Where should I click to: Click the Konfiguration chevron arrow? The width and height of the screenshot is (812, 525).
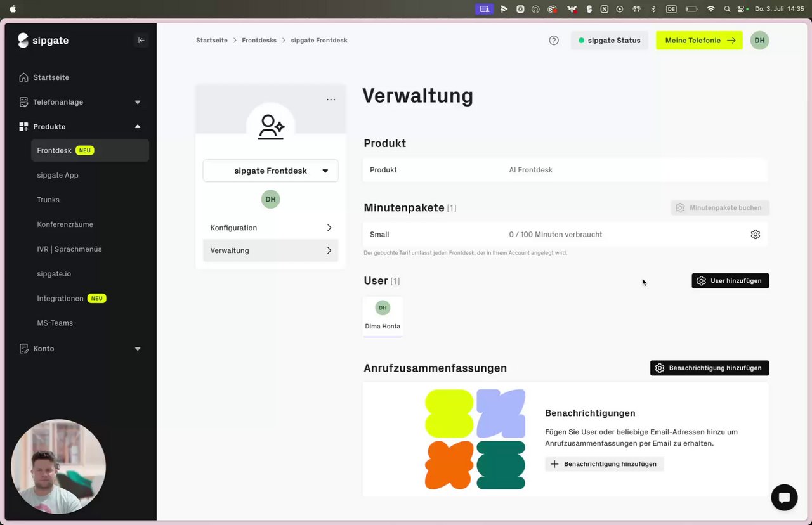(x=329, y=228)
